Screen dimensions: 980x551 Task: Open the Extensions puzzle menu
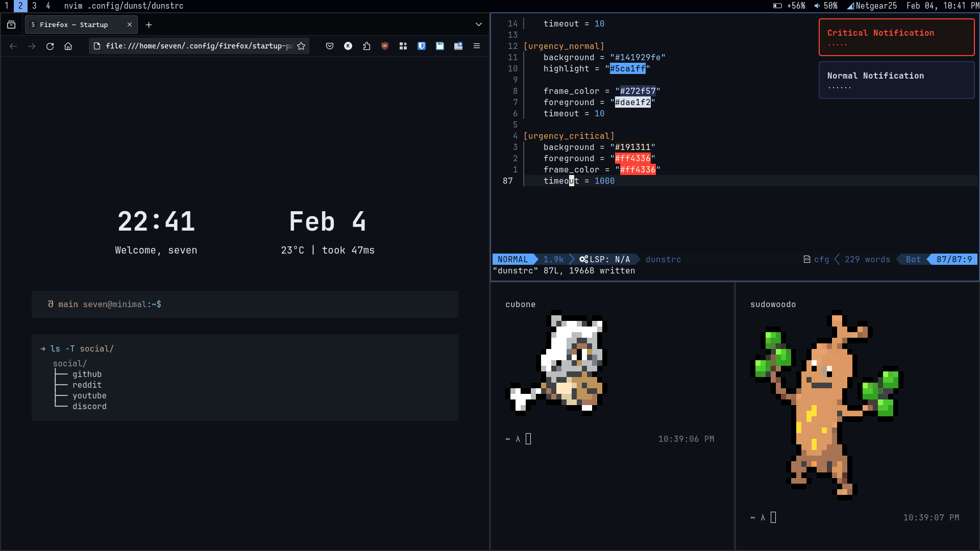point(366,46)
